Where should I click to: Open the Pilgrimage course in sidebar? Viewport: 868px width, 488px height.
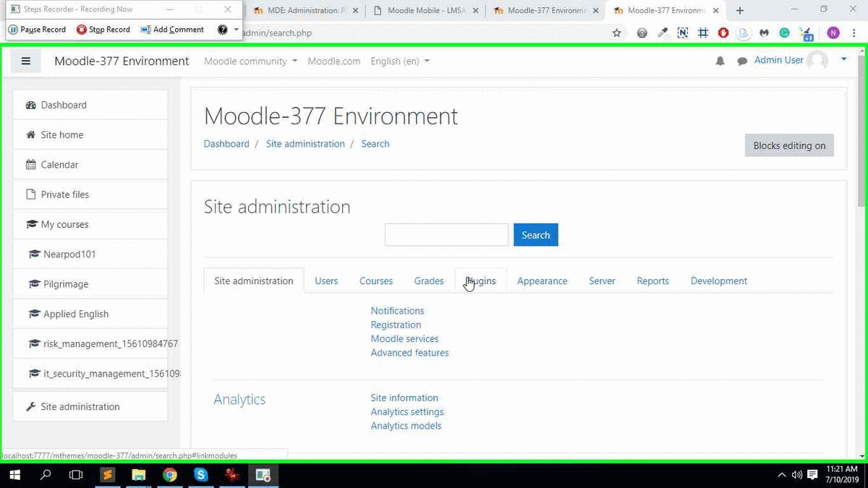pyautogui.click(x=90, y=284)
